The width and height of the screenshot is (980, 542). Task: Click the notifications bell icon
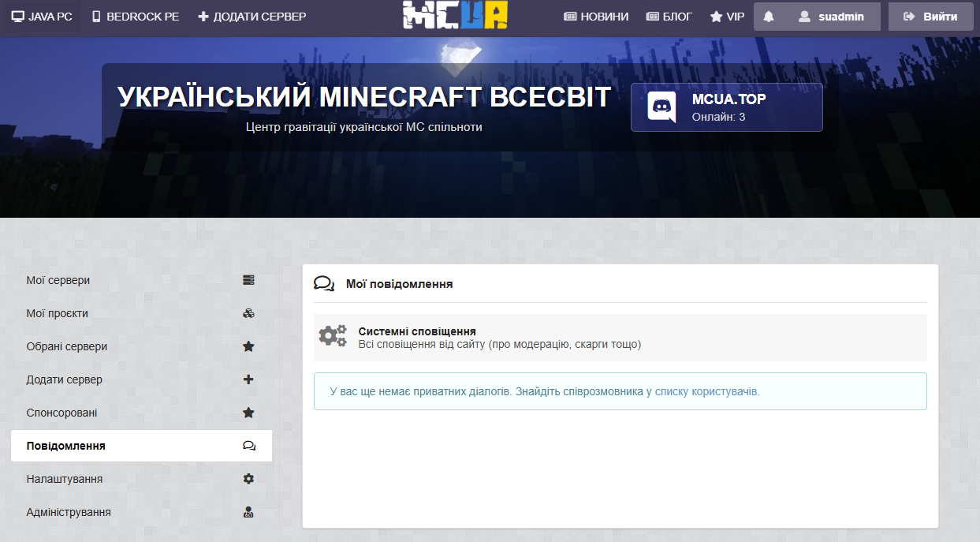coord(769,17)
